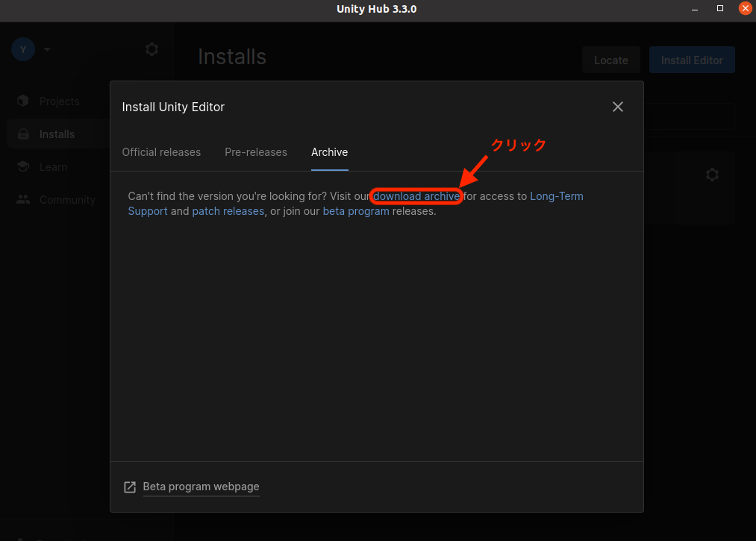Click the Locate button
The image size is (756, 541).
coord(610,60)
